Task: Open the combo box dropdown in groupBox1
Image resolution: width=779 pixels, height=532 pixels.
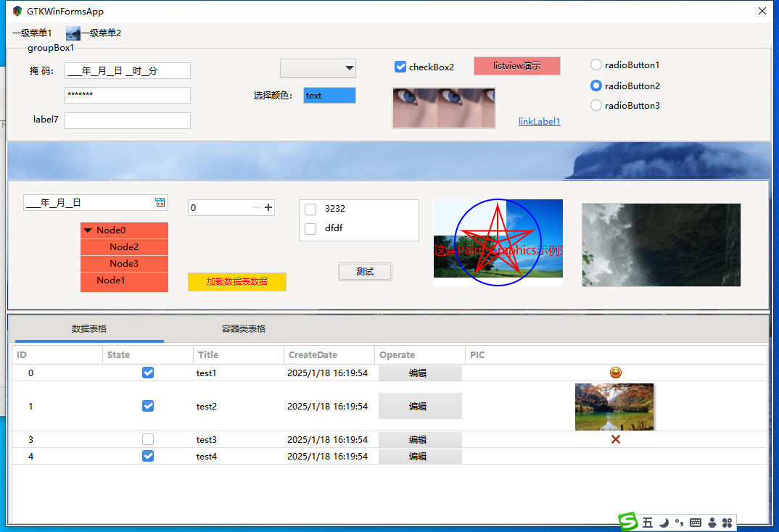Action: click(350, 68)
